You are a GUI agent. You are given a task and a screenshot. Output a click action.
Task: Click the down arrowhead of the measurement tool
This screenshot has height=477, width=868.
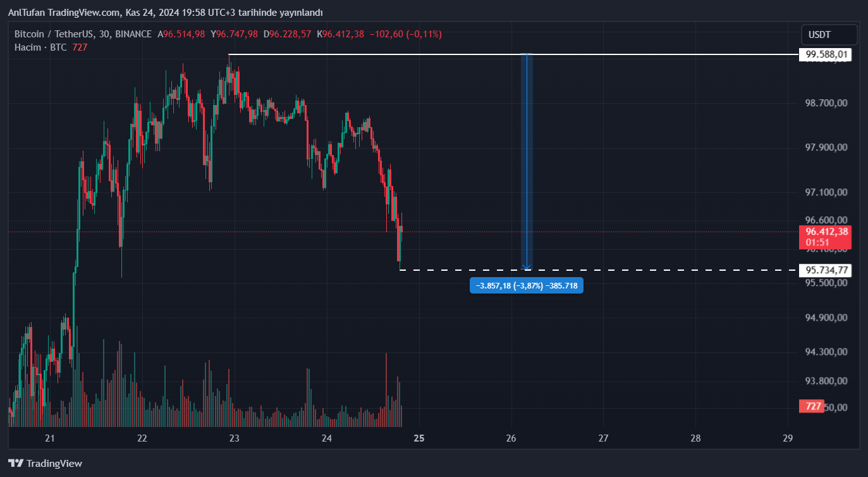click(527, 267)
